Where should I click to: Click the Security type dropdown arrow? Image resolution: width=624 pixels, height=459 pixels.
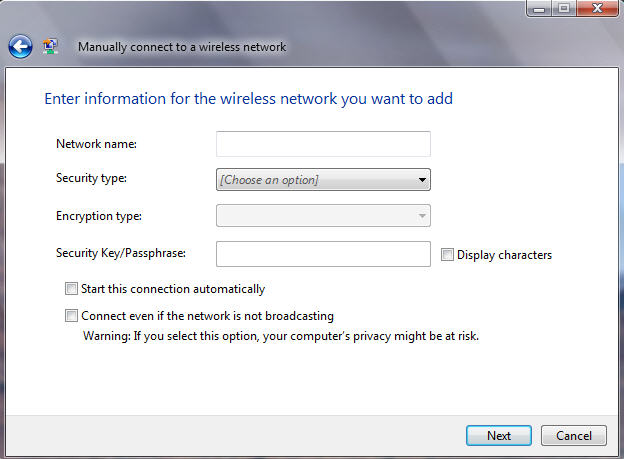(x=422, y=180)
